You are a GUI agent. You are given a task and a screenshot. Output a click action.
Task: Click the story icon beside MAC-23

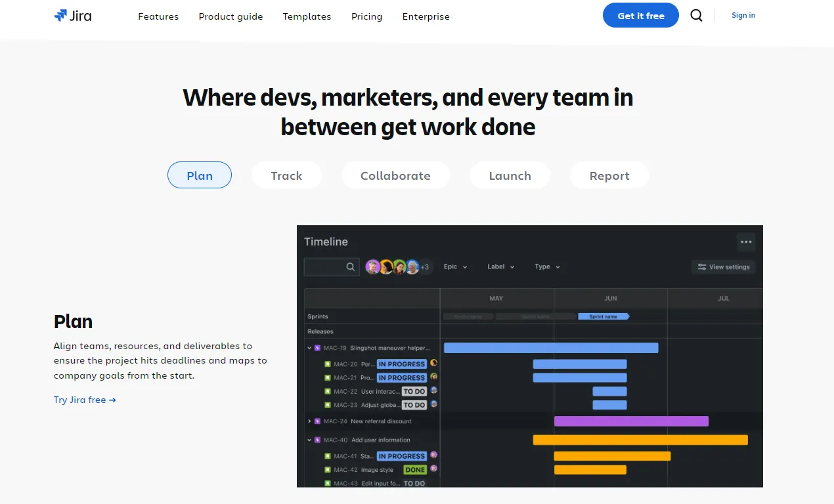point(327,405)
